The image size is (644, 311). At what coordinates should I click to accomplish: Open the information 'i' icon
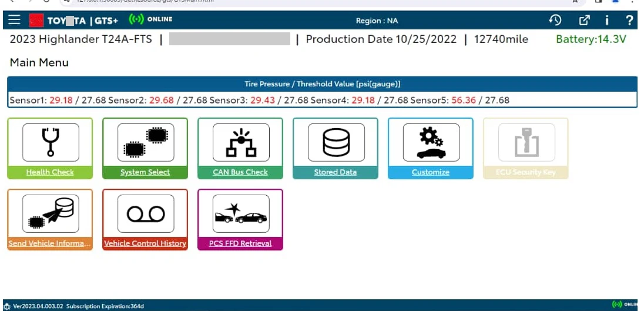(x=606, y=20)
